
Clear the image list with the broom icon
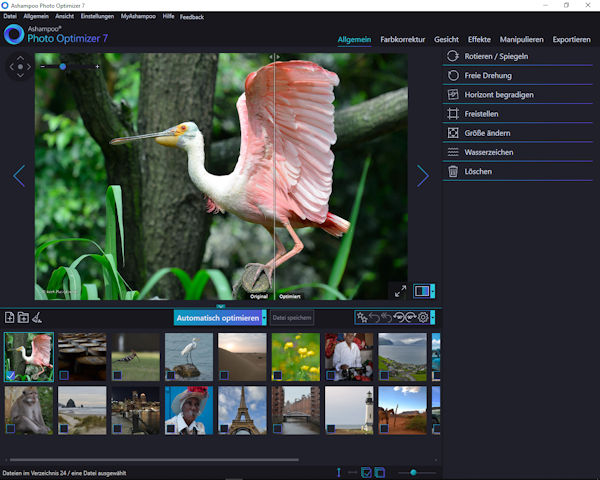coord(37,317)
